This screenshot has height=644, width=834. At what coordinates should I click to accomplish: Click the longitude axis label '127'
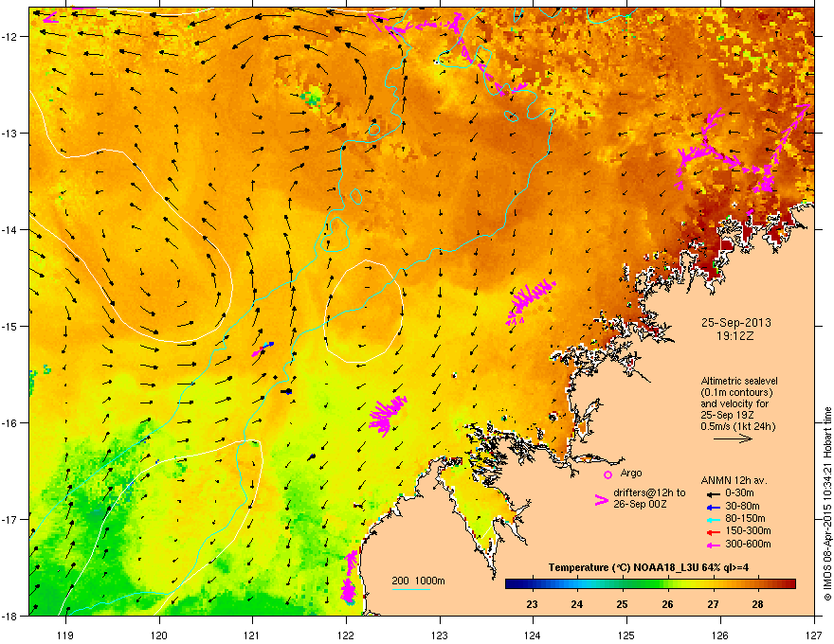coord(814,635)
